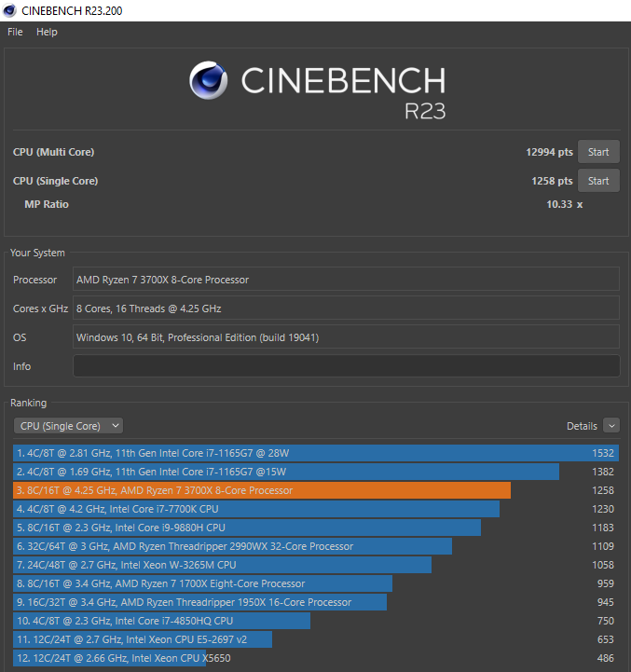Select the Intel Xeon W-3265M ranking row
The width and height of the screenshot is (631, 672).
point(316,565)
